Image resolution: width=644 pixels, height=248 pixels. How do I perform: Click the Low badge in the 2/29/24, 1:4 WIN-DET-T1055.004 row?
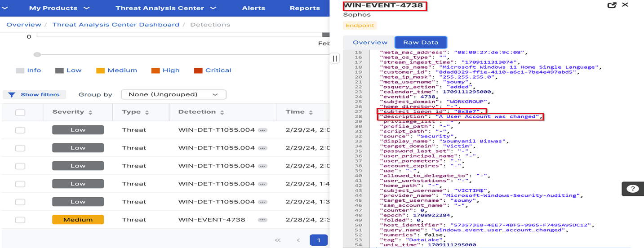click(x=78, y=184)
